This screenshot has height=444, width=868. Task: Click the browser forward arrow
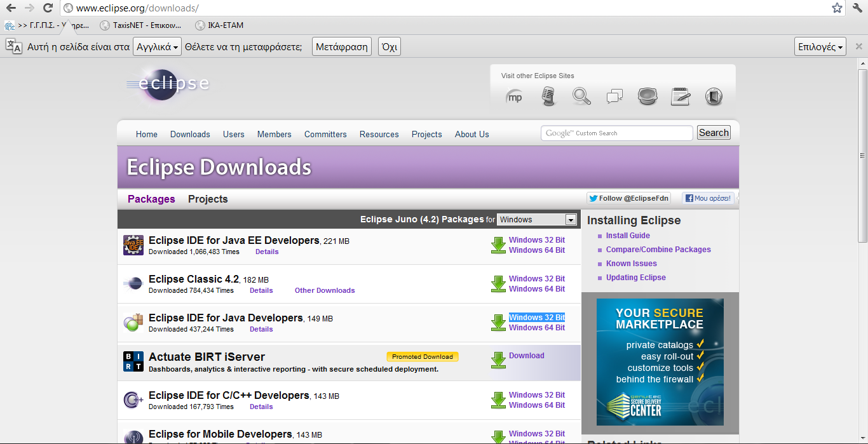click(29, 8)
